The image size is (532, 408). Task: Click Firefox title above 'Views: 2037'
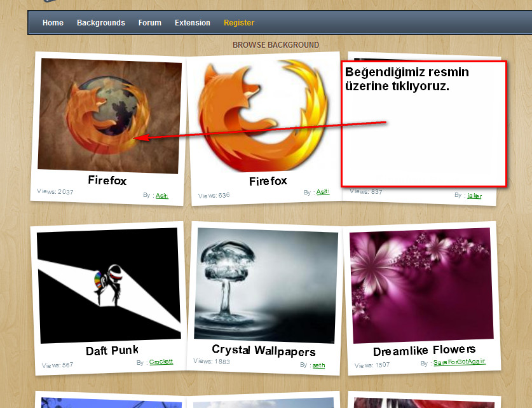click(107, 180)
